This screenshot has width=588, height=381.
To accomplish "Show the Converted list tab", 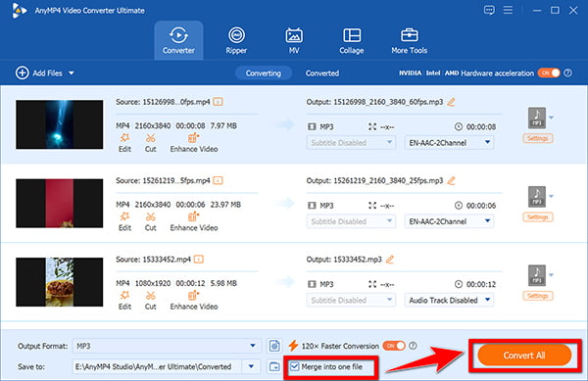I will (322, 73).
